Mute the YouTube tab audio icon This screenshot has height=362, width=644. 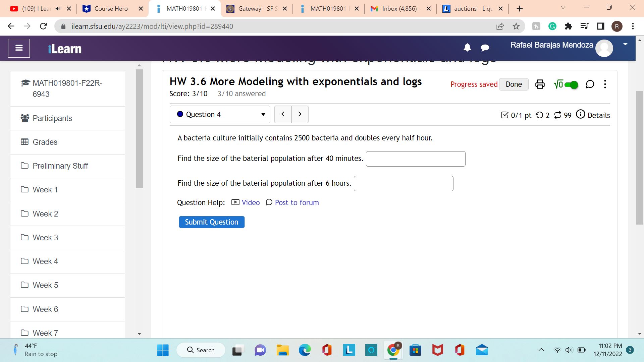click(x=58, y=9)
